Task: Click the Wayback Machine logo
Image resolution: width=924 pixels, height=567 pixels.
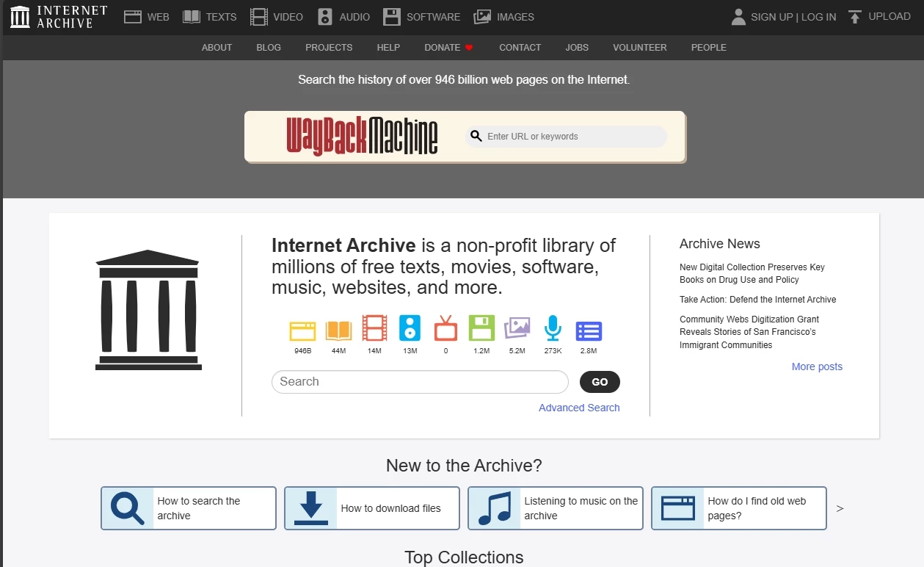Action: tap(362, 136)
